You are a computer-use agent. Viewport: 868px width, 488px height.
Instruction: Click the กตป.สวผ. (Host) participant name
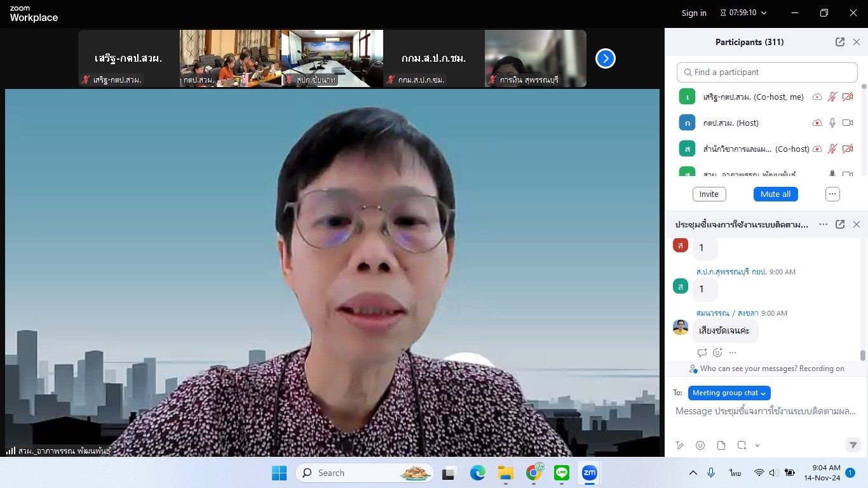pos(731,123)
